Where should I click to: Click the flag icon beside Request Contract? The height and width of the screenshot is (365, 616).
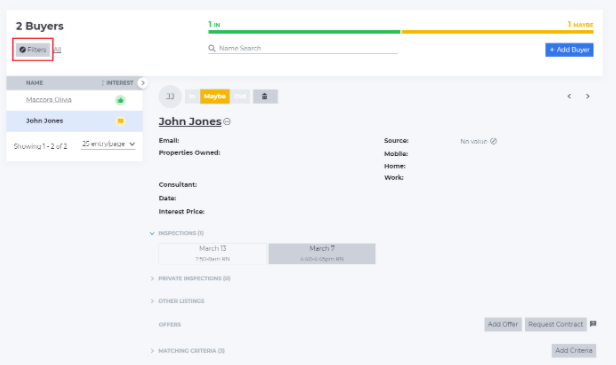(593, 324)
